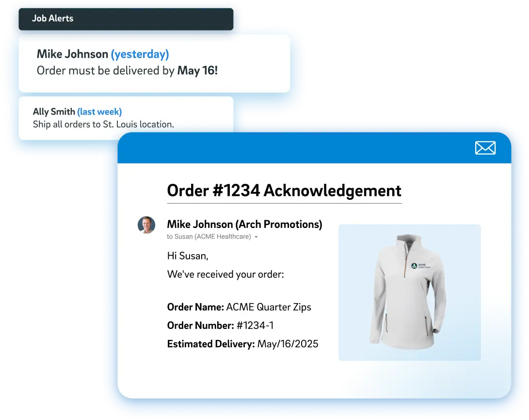529x420 pixels.
Task: Select Mike Johnson's job alert card
Action: [154, 64]
